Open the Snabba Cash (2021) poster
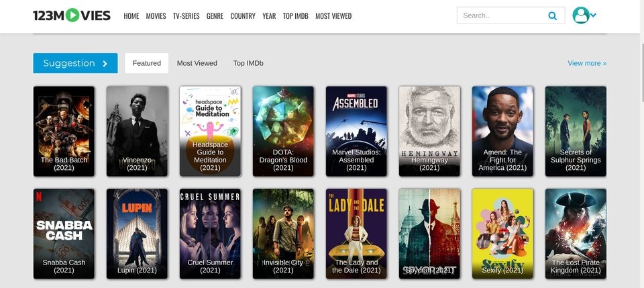644x288 pixels. coord(64,234)
